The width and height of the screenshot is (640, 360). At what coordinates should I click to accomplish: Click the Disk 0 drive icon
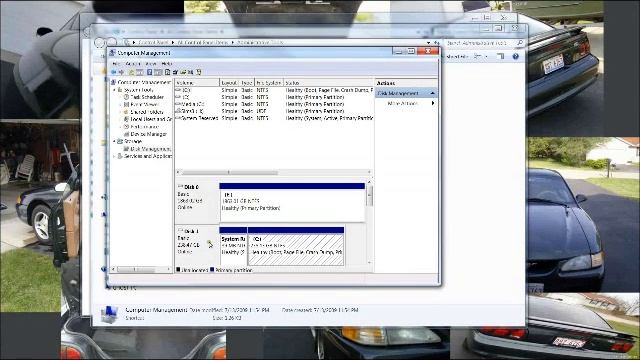[x=180, y=187]
